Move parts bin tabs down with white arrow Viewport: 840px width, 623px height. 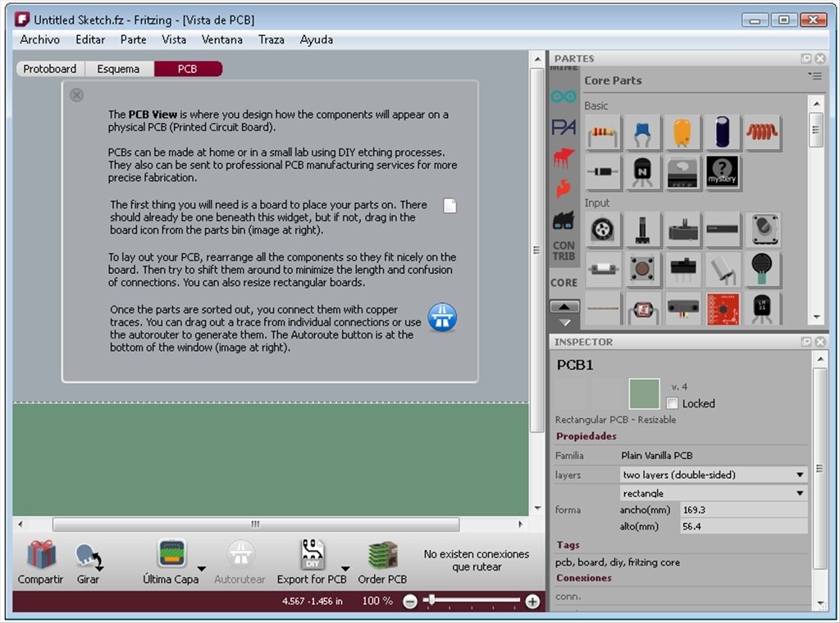point(564,323)
